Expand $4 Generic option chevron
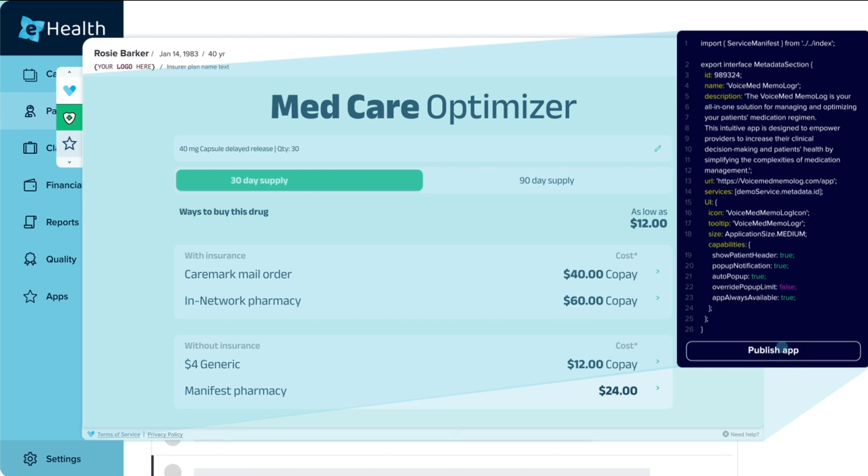Screen dimensions: 868x476 (x=658, y=361)
